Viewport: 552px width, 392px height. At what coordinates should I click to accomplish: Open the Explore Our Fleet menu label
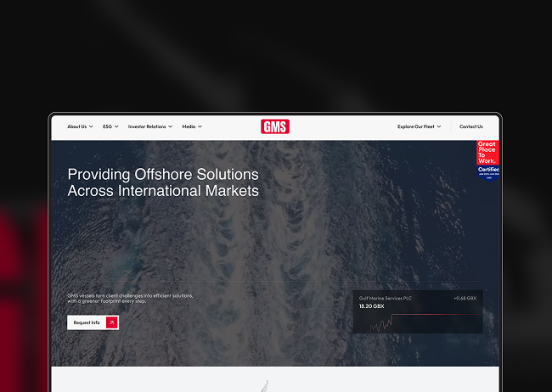click(x=415, y=126)
